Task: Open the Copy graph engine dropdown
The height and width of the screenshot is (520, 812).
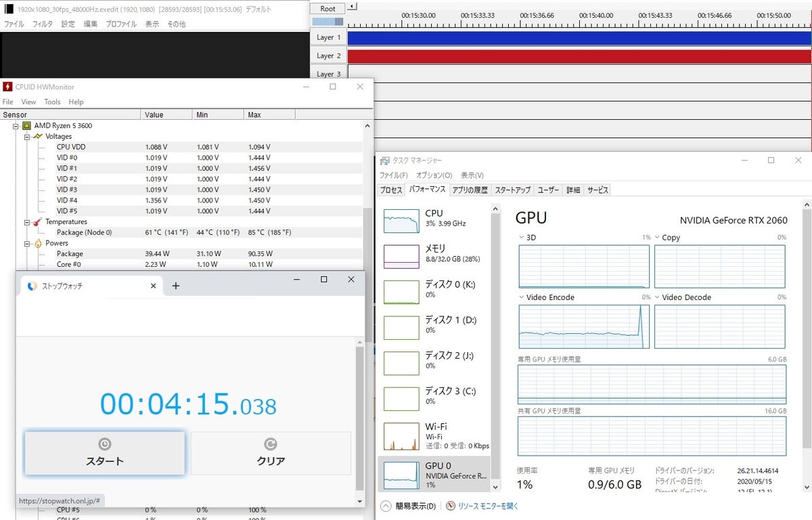Action: pyautogui.click(x=658, y=238)
